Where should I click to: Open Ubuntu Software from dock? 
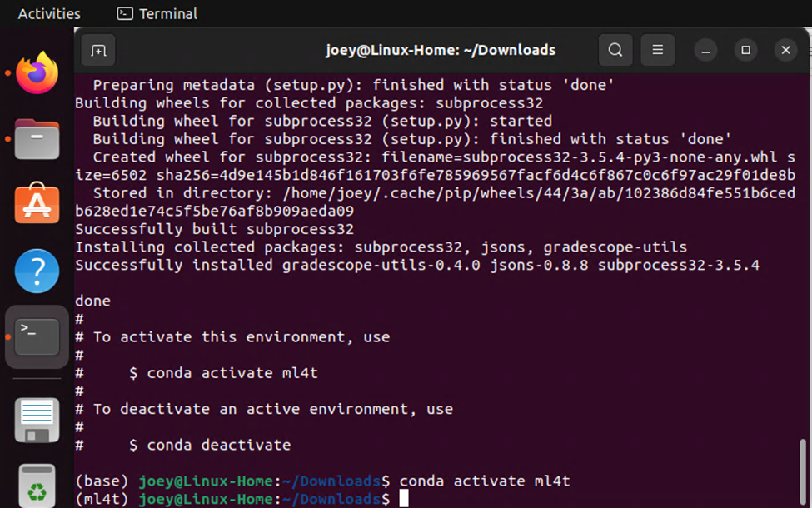click(x=37, y=203)
